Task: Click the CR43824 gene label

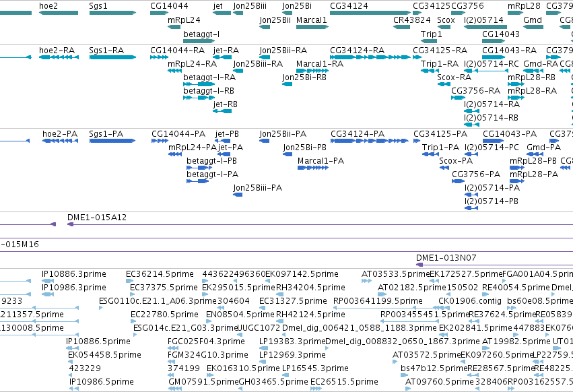Action: 412,20
